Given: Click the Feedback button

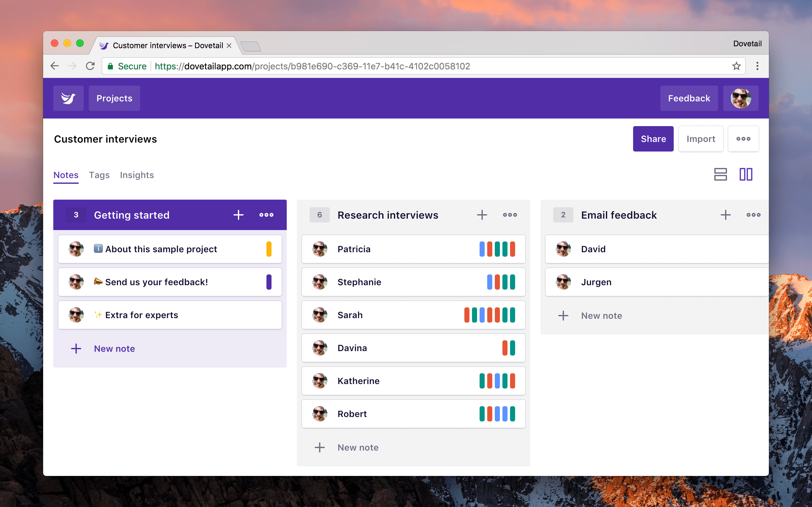Looking at the screenshot, I should pos(689,98).
